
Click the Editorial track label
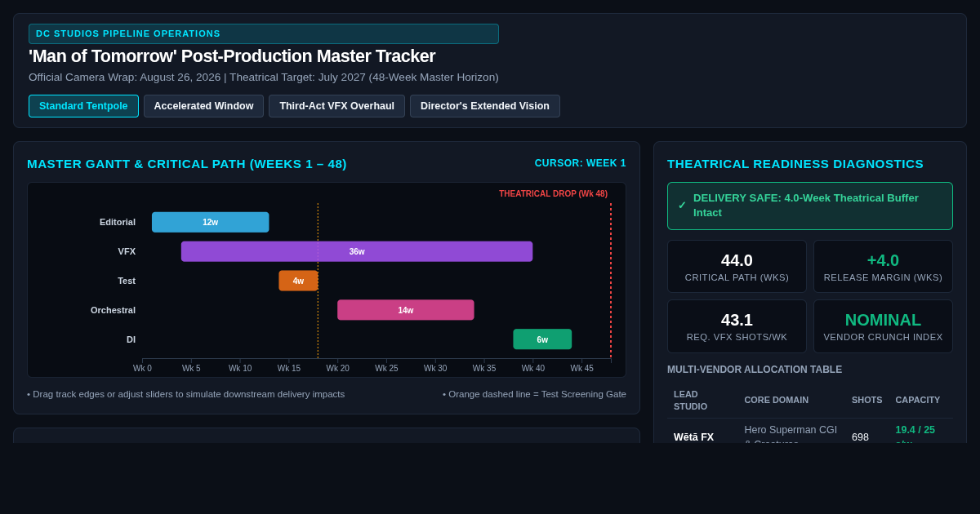tap(118, 222)
